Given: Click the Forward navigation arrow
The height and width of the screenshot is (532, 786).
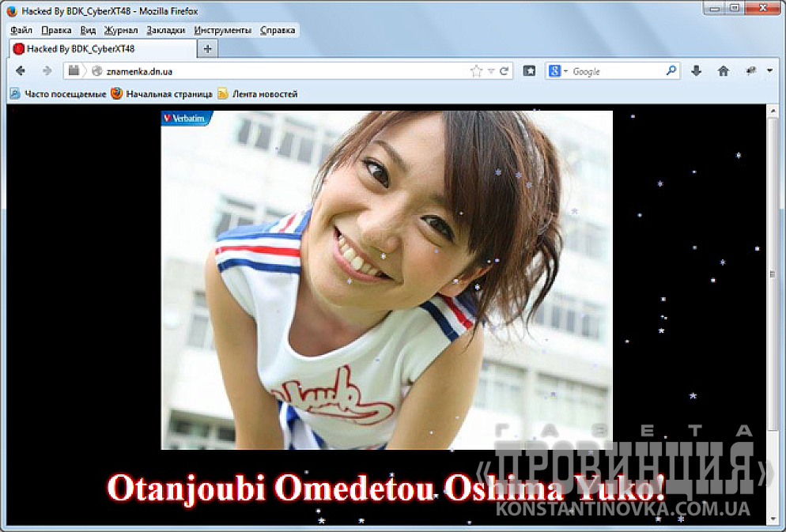Looking at the screenshot, I should point(47,71).
